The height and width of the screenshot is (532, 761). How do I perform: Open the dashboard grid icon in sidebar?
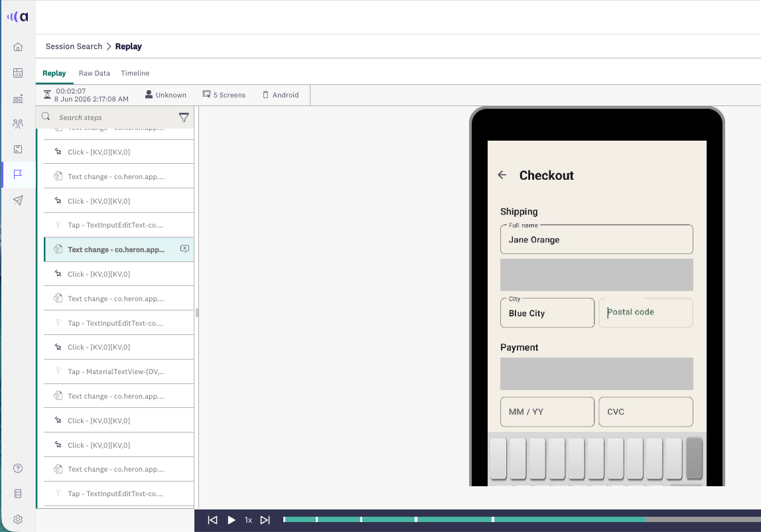pos(18,73)
